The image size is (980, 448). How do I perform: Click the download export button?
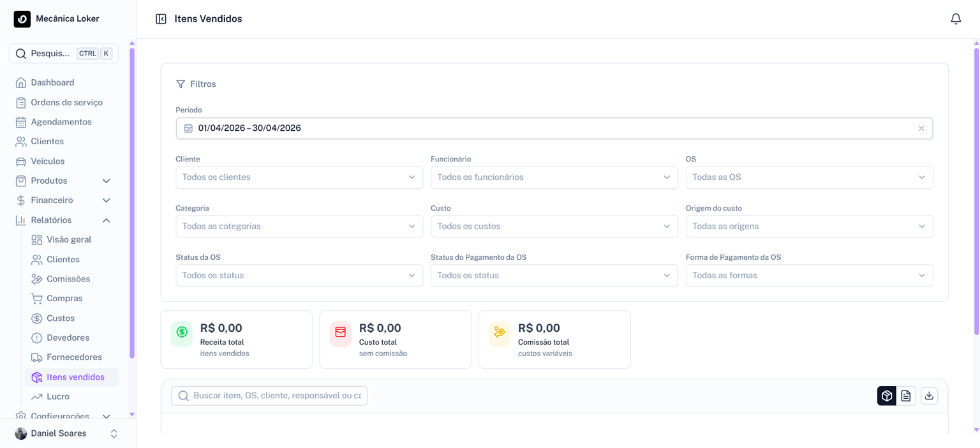(930, 396)
